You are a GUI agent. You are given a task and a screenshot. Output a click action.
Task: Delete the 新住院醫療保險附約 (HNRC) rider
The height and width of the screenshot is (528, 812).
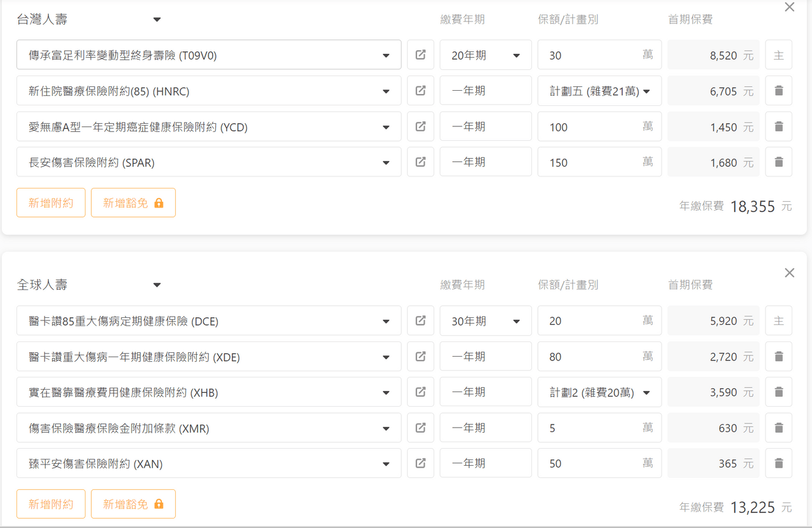coord(778,91)
